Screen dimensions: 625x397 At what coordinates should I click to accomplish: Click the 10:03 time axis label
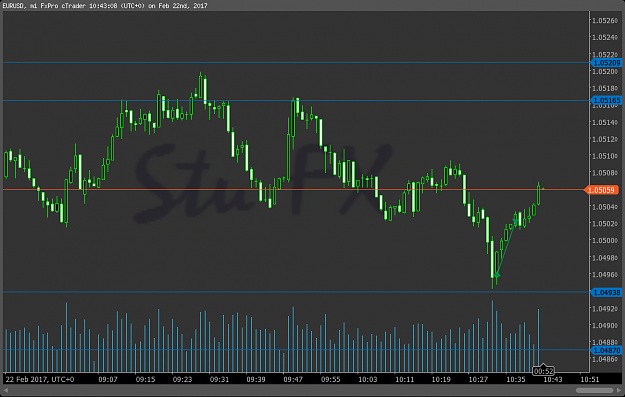click(368, 379)
